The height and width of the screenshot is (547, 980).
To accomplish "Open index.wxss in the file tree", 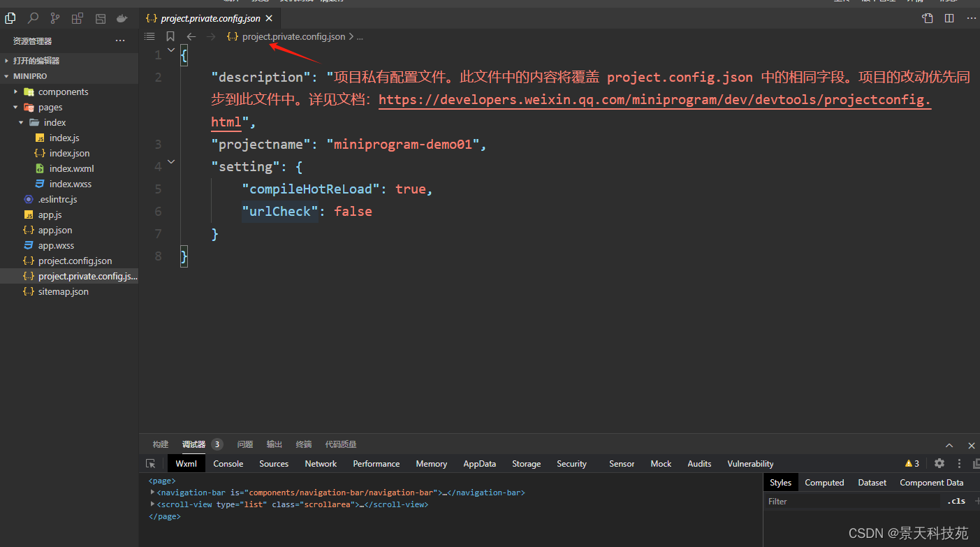I will pyautogui.click(x=69, y=184).
